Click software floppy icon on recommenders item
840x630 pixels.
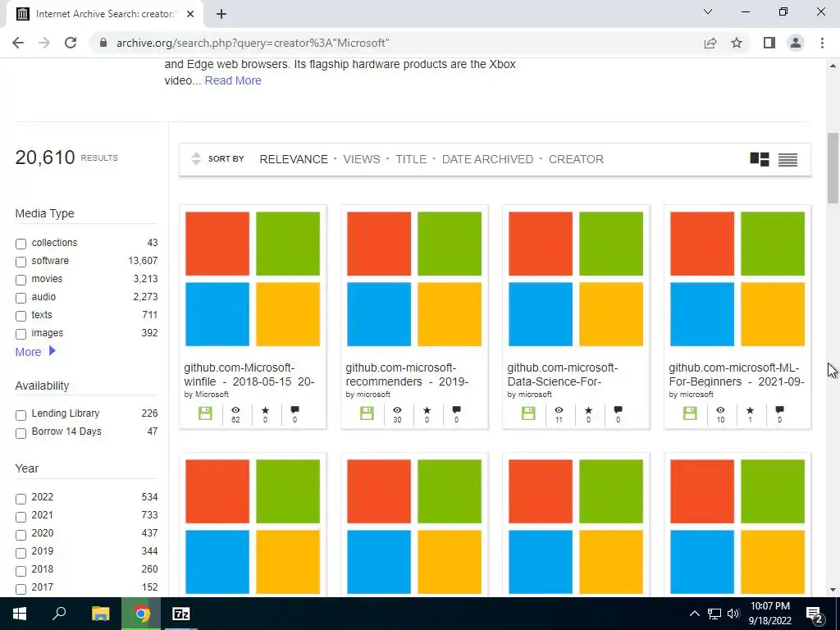tap(367, 413)
